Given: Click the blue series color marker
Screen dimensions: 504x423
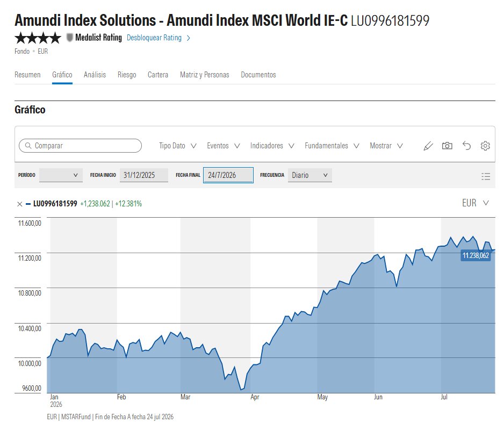Looking at the screenshot, I should (x=28, y=204).
